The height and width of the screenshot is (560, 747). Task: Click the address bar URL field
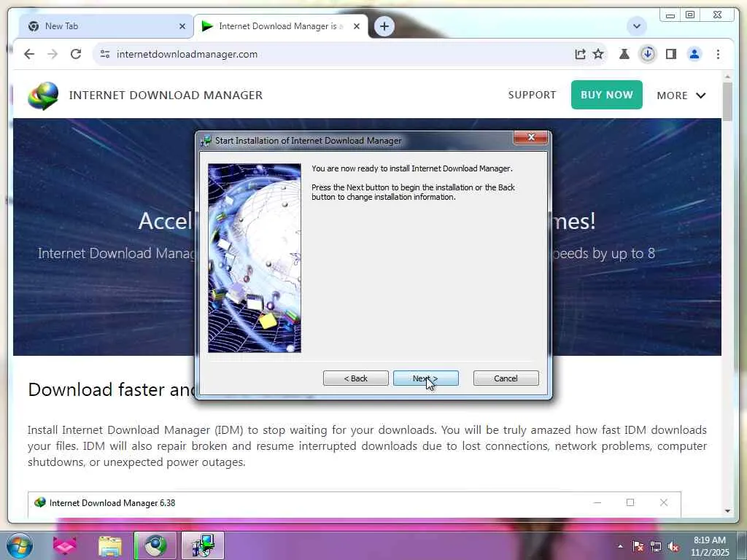(333, 54)
